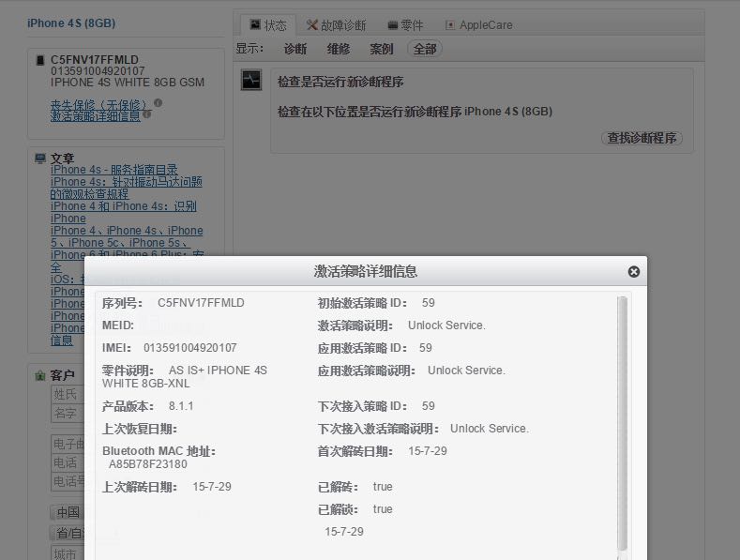Click the dialog's vertical scrollbar
740x560 pixels.
[623, 423]
